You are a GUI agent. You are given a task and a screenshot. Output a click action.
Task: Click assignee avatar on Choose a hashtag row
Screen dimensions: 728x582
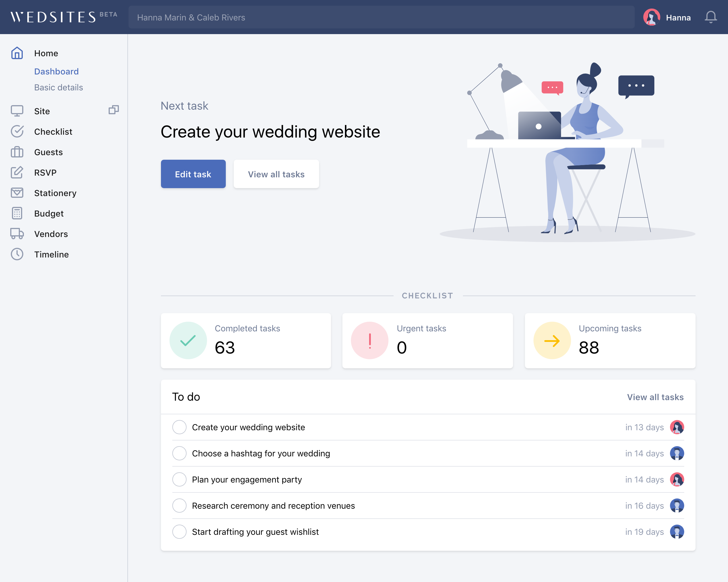coord(677,453)
